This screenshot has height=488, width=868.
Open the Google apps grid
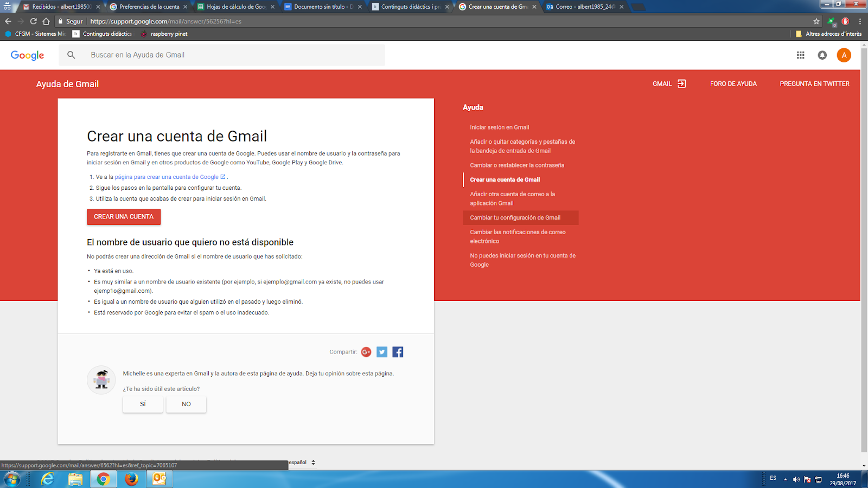(800, 55)
